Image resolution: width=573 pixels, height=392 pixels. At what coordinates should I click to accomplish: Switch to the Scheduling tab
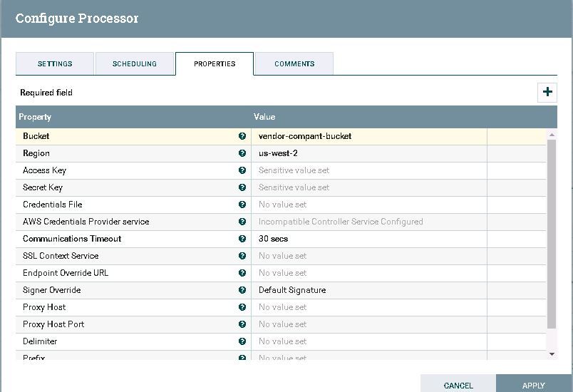[135, 64]
